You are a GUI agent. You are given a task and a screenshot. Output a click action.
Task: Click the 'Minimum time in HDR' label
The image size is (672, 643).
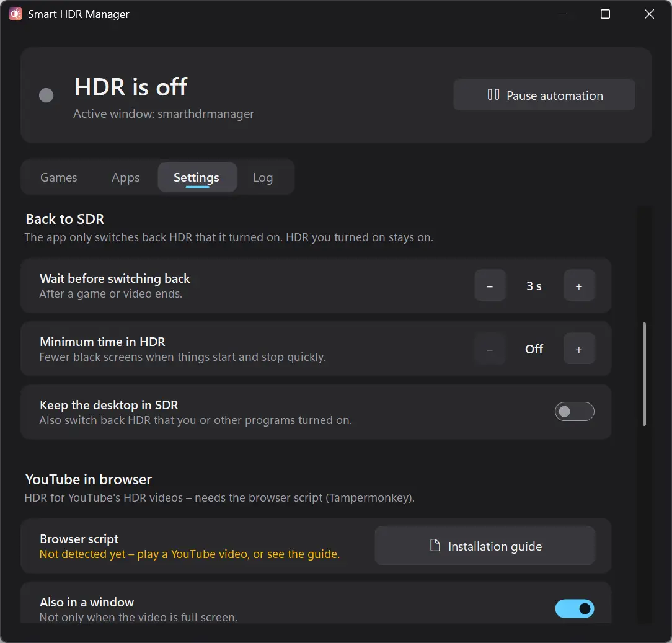tap(102, 342)
